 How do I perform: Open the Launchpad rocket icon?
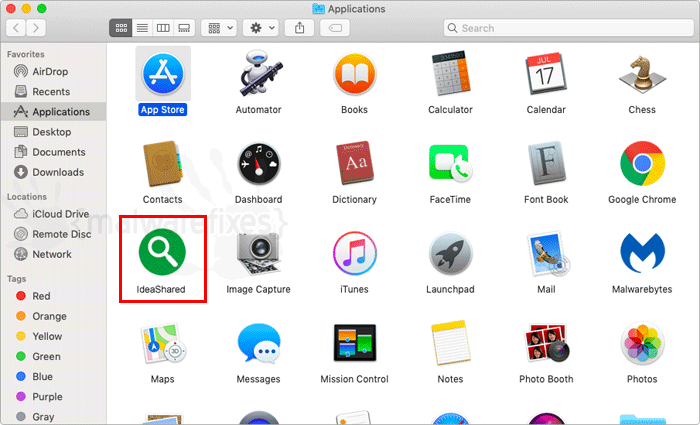point(450,254)
